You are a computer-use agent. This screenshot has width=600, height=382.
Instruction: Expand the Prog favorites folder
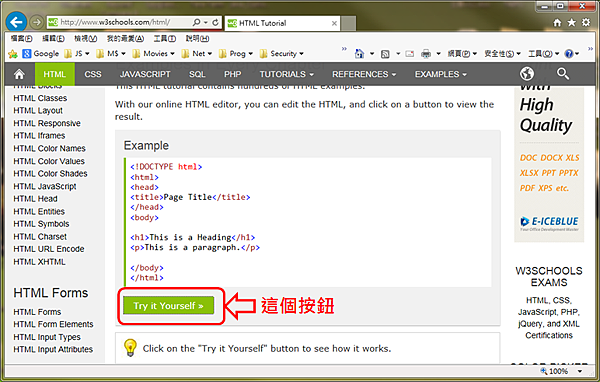coord(236,54)
